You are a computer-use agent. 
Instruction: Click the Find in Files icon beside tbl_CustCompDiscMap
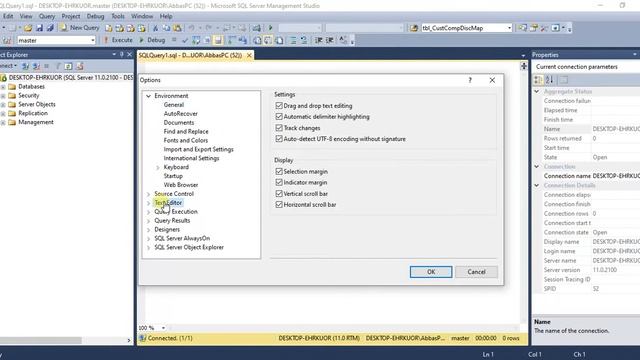pyautogui.click(x=414, y=28)
